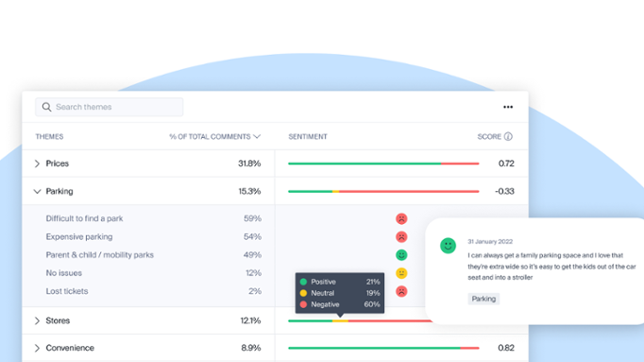644x362 pixels.
Task: Click the Search themes input field
Action: point(110,107)
